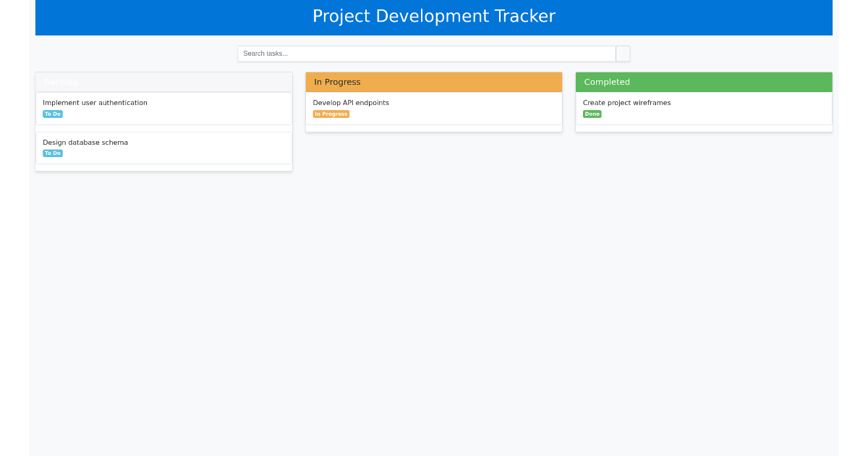Screen dimensions: 868x456
Task: Click To Do badge under Design database schema
Action: [53, 153]
